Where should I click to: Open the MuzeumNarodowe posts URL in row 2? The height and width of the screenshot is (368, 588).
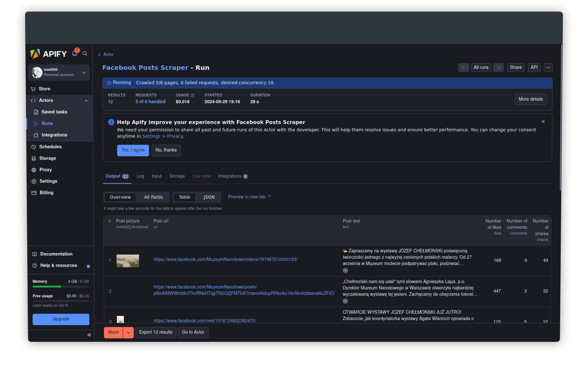coord(244,290)
